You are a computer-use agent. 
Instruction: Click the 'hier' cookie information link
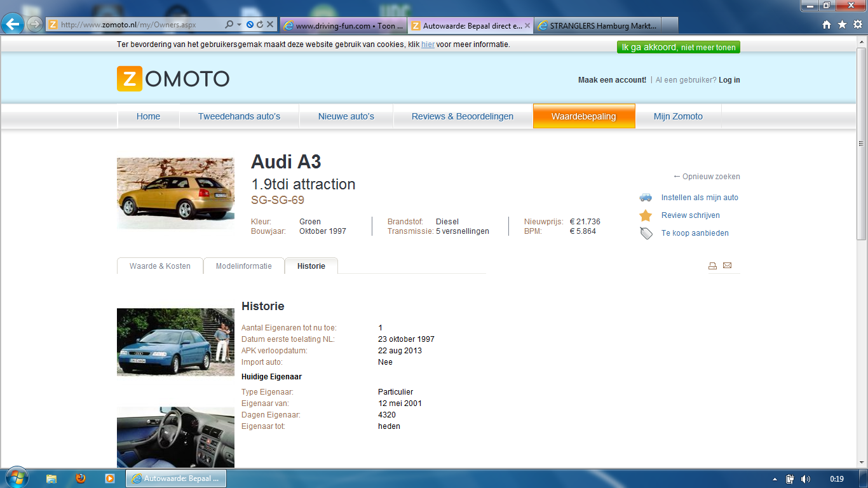428,44
